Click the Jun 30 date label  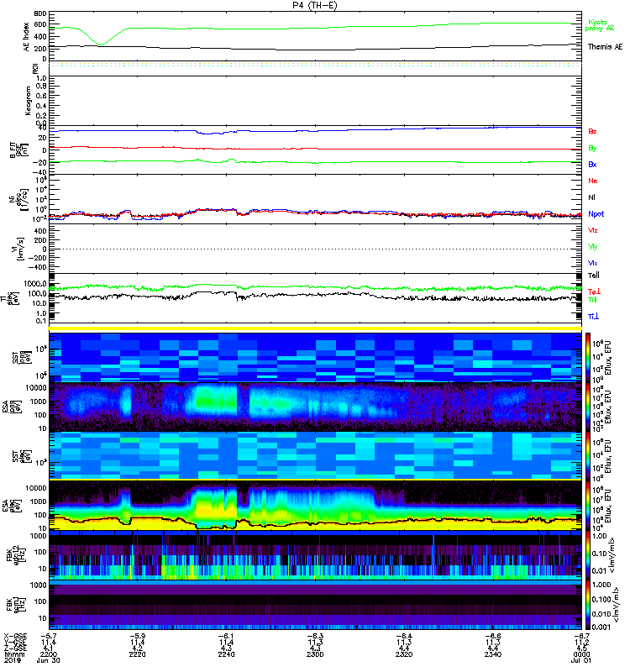pyautogui.click(x=49, y=660)
